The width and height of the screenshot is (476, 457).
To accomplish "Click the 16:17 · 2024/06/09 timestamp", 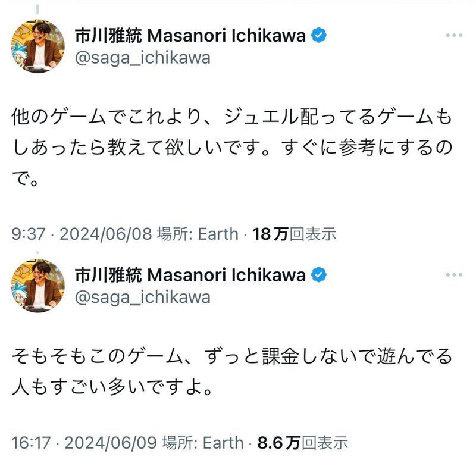I will click(x=84, y=443).
